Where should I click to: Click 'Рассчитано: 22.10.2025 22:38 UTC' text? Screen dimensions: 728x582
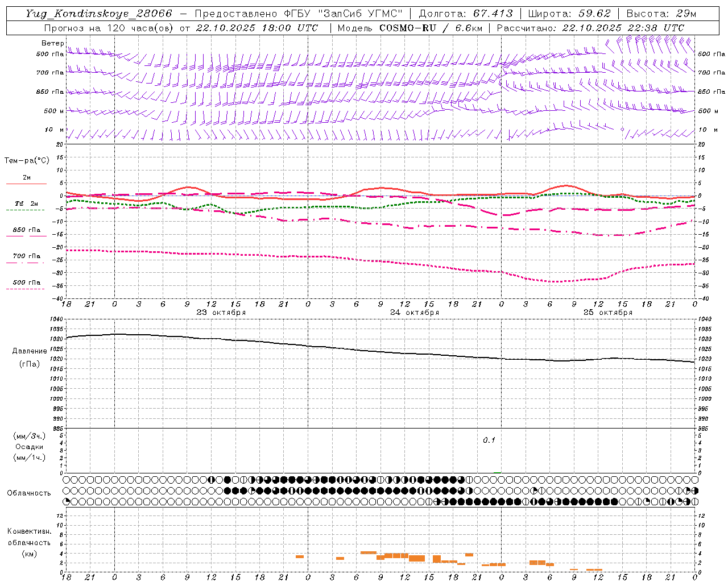tap(590, 28)
